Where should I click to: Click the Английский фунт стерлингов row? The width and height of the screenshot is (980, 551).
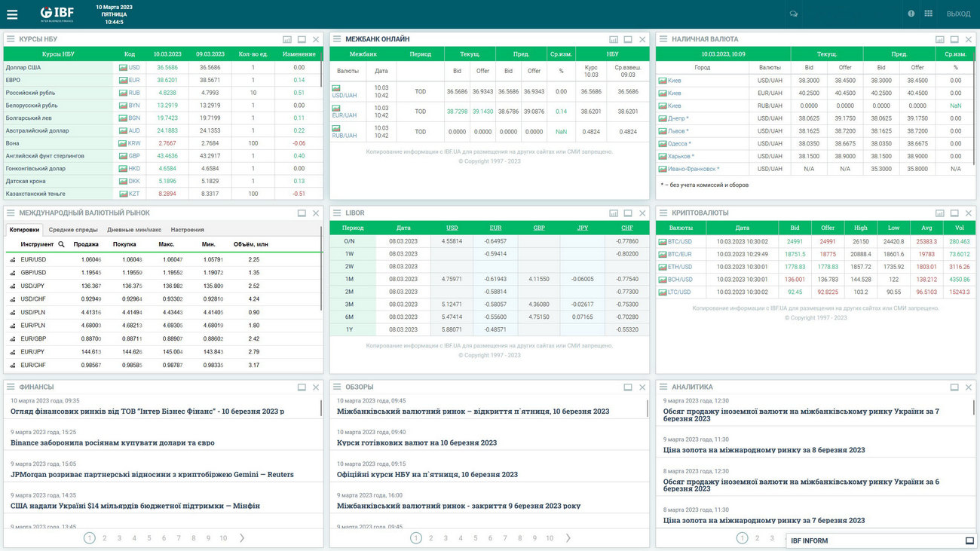point(162,156)
